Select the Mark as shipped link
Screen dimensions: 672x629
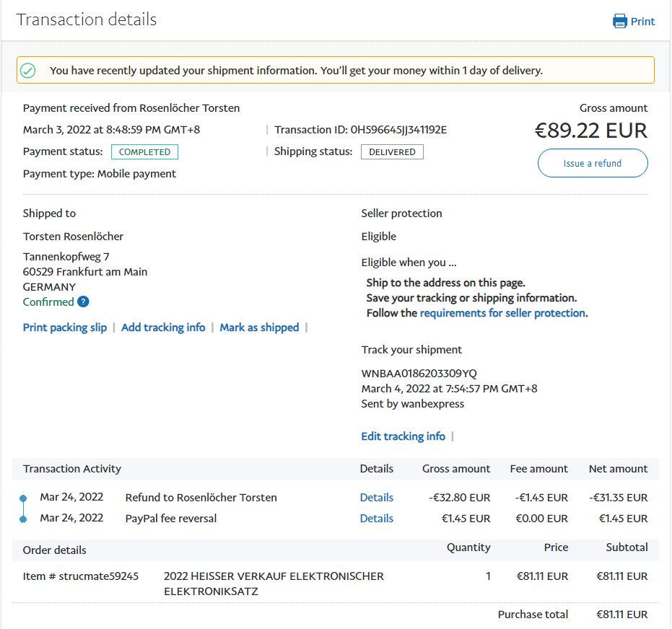coord(259,327)
